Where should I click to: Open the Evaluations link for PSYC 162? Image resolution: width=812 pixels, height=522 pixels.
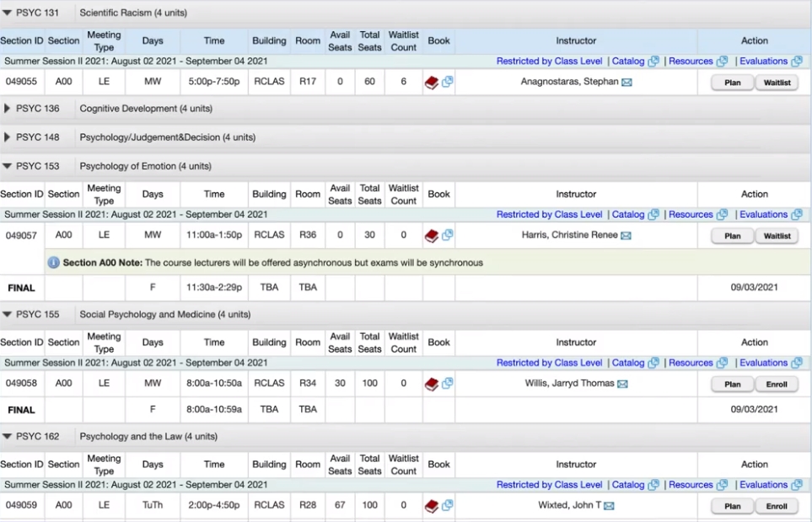point(763,485)
